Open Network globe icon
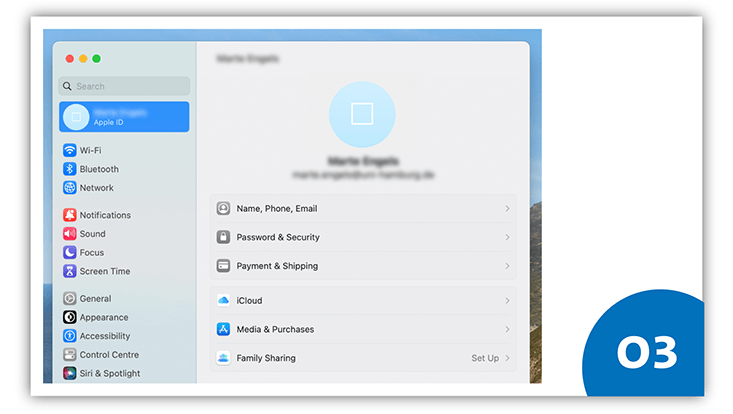Screen dimensions: 733x414 (x=70, y=188)
